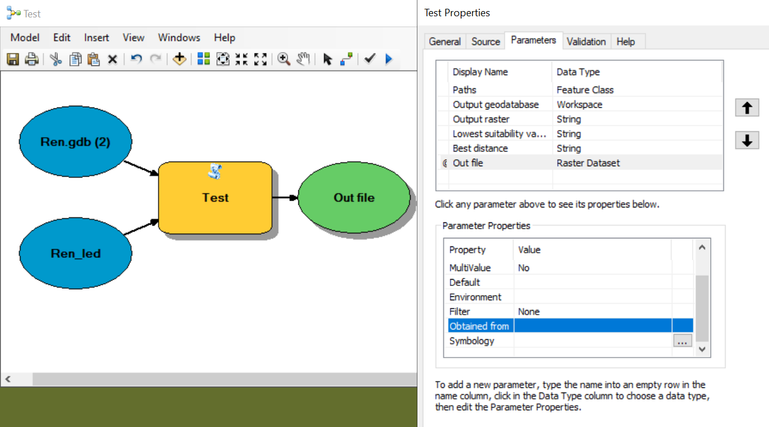769x427 pixels.
Task: Open the Symbology browse ellipsis button
Action: (682, 341)
